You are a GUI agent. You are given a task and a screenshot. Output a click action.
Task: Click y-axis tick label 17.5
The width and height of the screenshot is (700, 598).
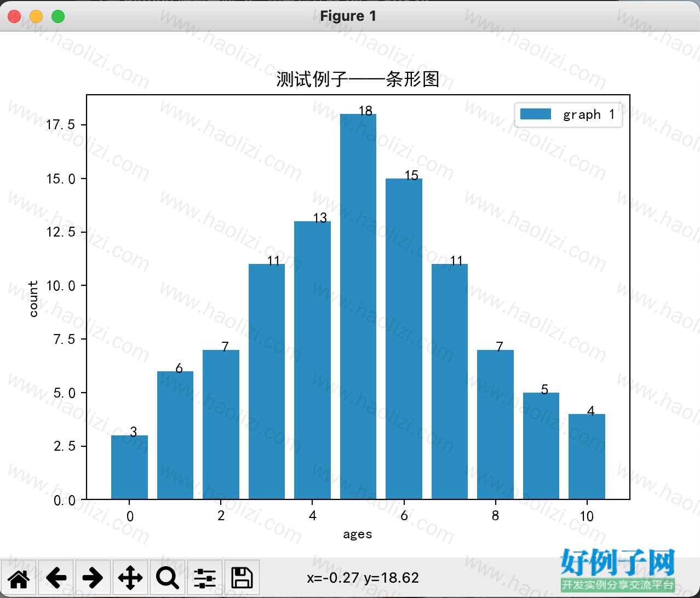[x=60, y=125]
